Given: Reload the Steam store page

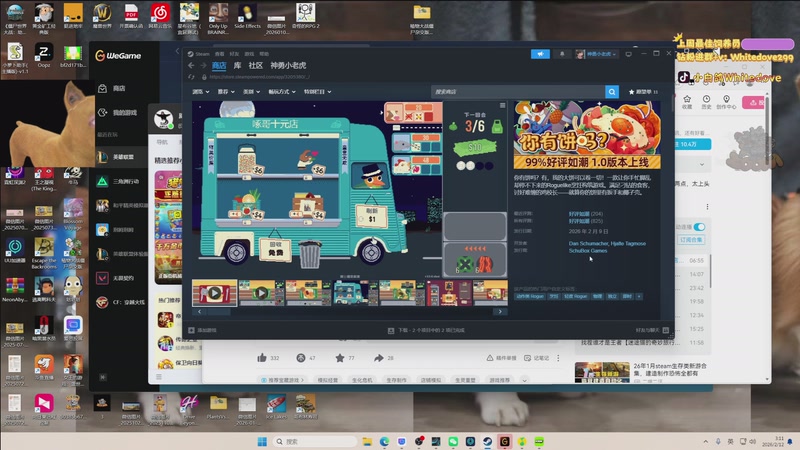Looking at the screenshot, I should (191, 77).
